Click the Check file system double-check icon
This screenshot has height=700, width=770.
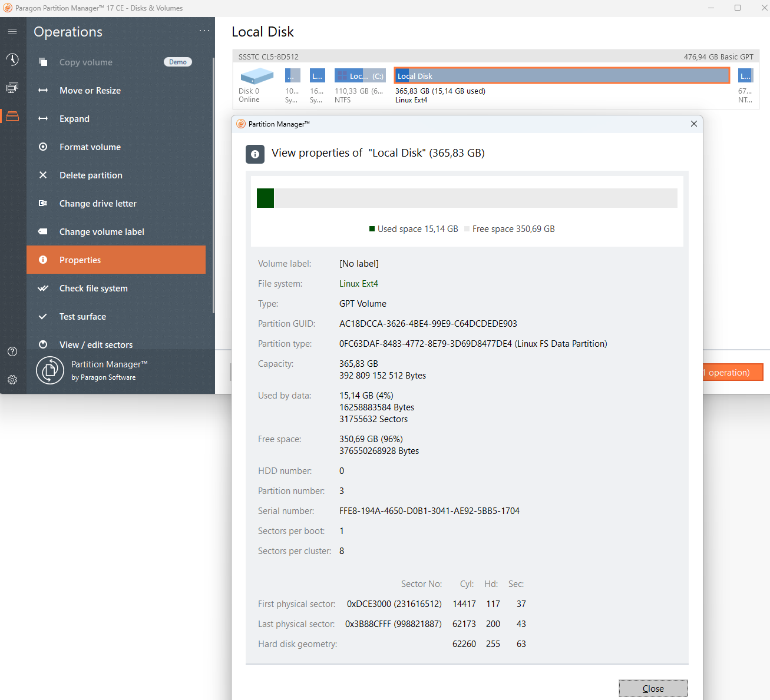(x=43, y=288)
